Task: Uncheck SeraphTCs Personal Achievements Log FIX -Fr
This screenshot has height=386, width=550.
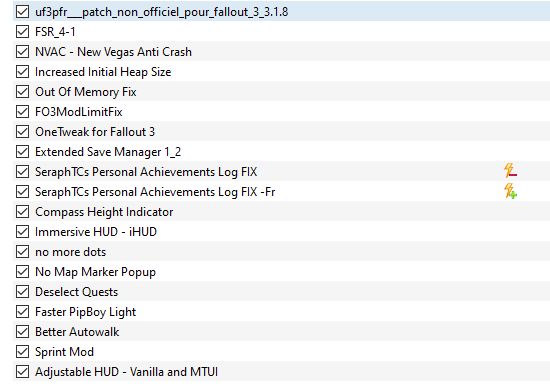Action: pos(22,191)
